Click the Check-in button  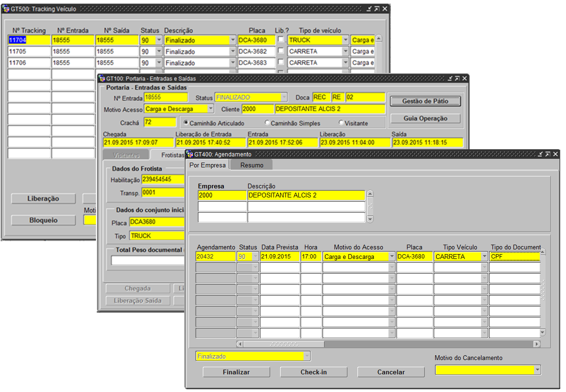[x=314, y=372]
